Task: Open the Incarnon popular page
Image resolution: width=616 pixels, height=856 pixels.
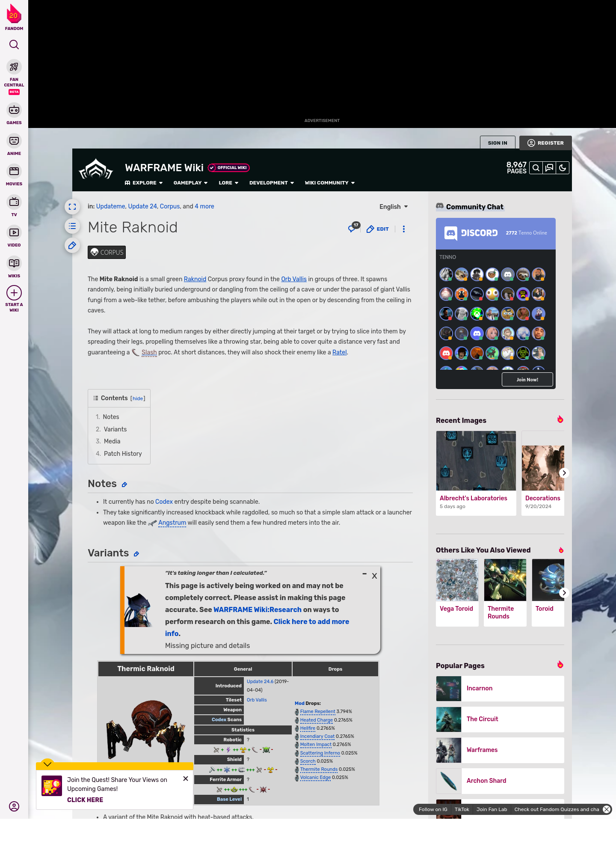Action: (500, 689)
